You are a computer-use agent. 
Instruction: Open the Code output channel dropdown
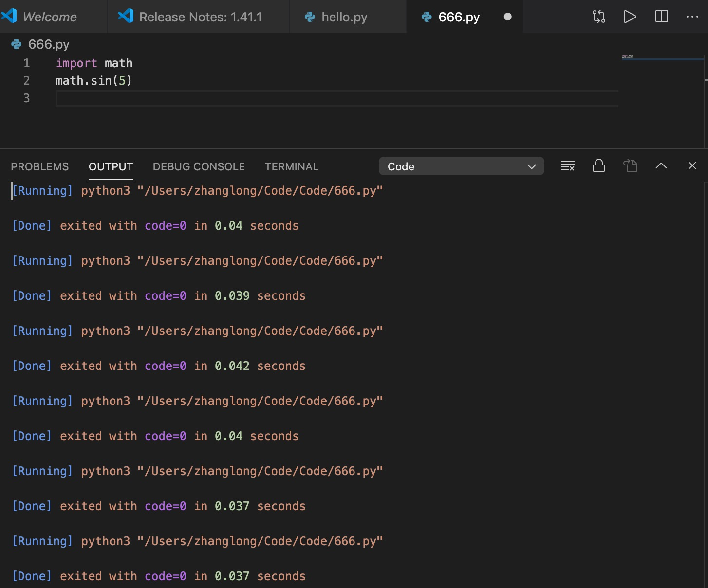[x=461, y=166]
